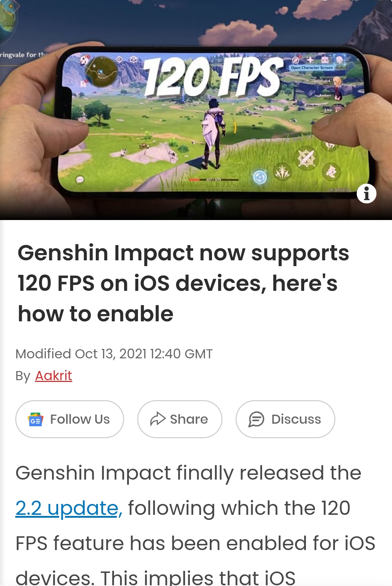Open author Aakrit's profile link
This screenshot has height=586, width=392.
53,375
